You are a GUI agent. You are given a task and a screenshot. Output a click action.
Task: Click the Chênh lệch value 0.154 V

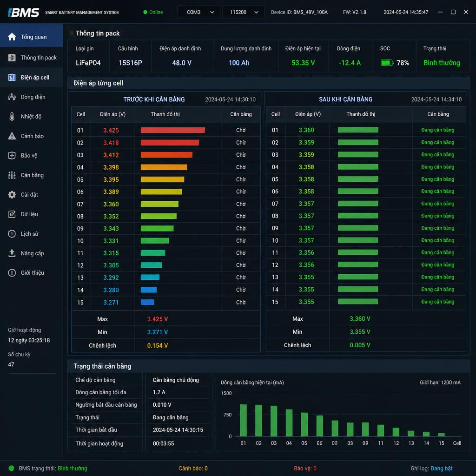tap(158, 345)
